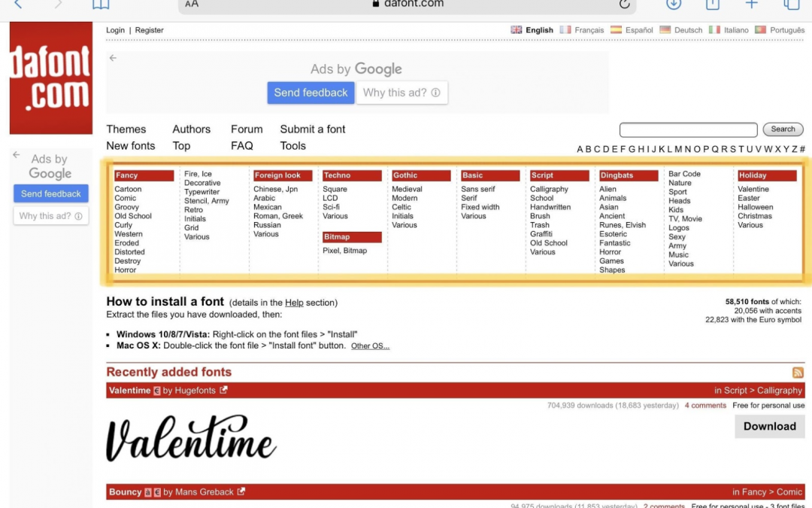Open Safari downloads arrow icon
The width and height of the screenshot is (812, 508).
[x=673, y=4]
